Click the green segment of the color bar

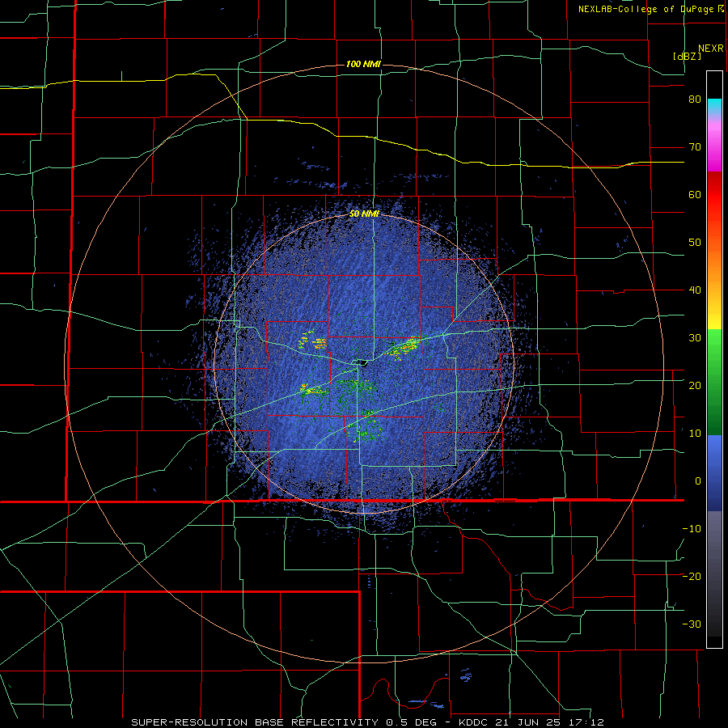coord(714,383)
